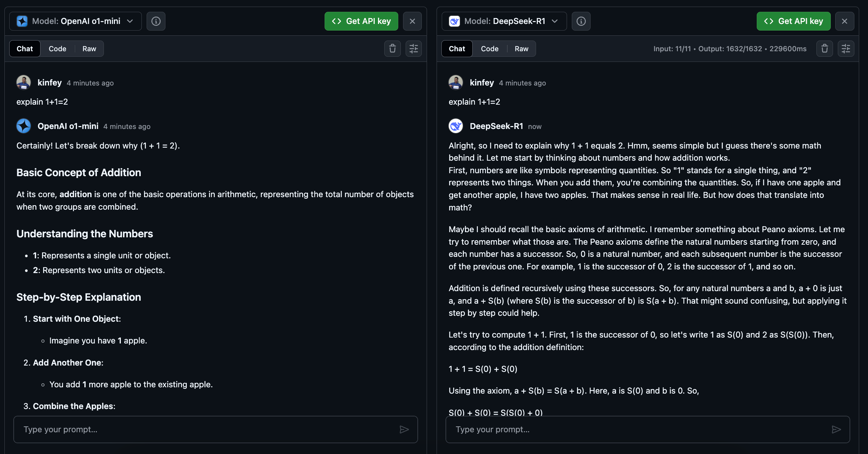Viewport: 868px width, 454px height.
Task: Clear chat with o1-mini trash icon
Action: [x=392, y=49]
